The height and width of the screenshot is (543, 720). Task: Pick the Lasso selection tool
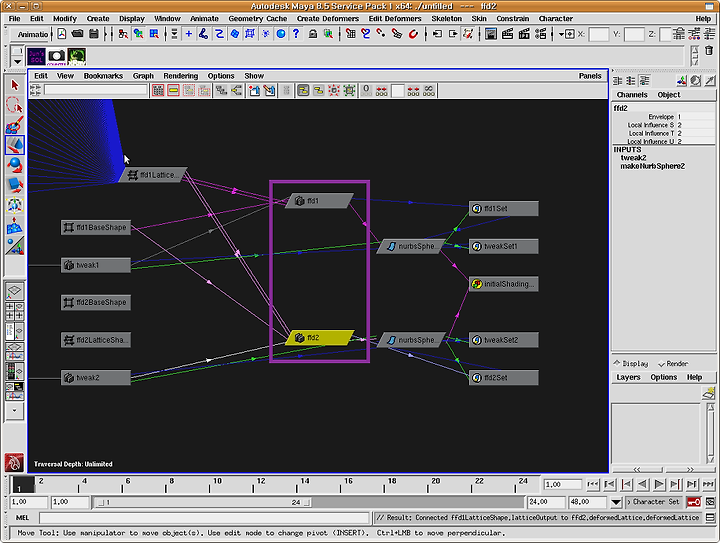tap(15, 105)
